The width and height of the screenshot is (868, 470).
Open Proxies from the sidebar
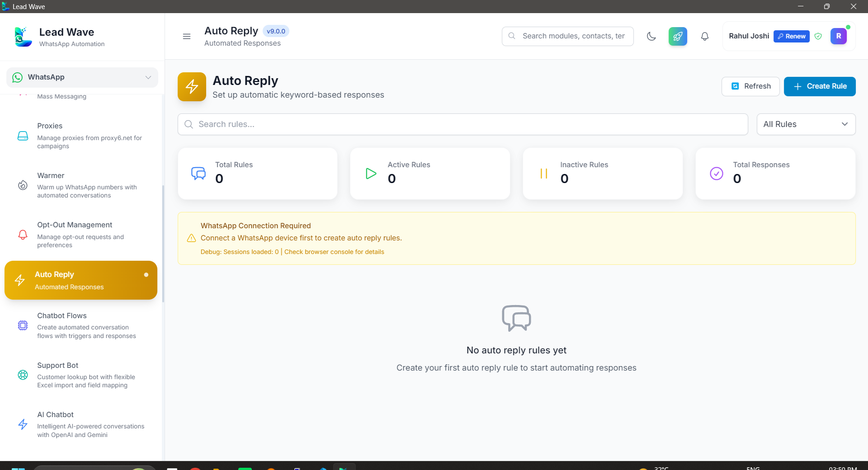(81, 136)
